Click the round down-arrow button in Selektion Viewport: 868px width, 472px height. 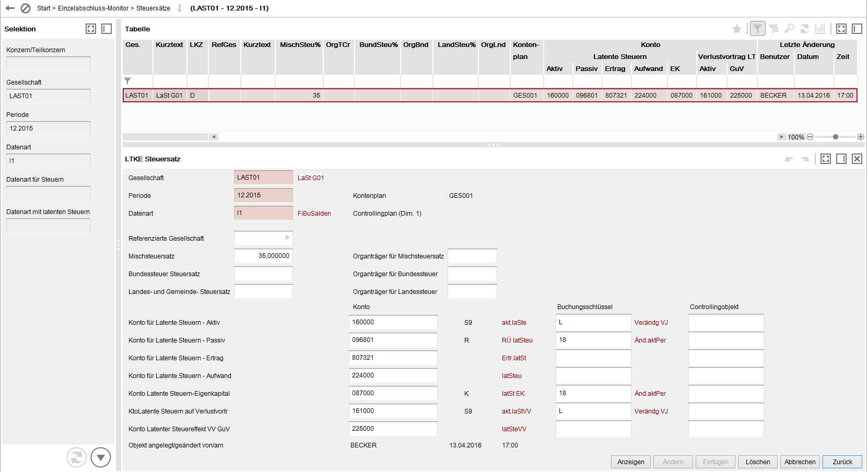pos(101,457)
